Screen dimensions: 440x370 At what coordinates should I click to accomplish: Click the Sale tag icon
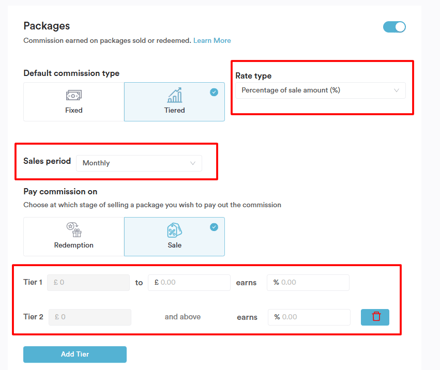point(174,230)
